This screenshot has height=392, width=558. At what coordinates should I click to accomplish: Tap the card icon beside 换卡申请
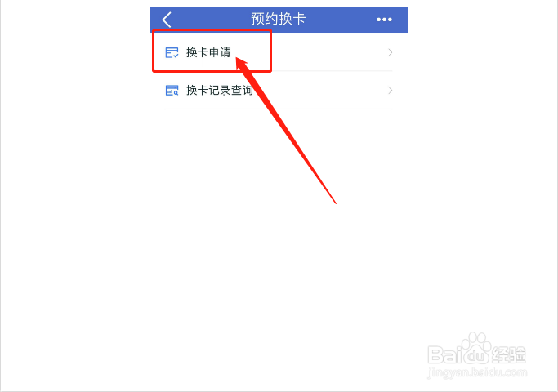point(172,52)
